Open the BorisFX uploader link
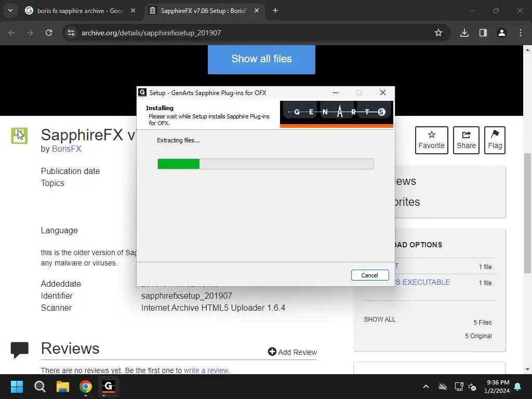Viewport: 532px width, 399px height. coord(66,149)
